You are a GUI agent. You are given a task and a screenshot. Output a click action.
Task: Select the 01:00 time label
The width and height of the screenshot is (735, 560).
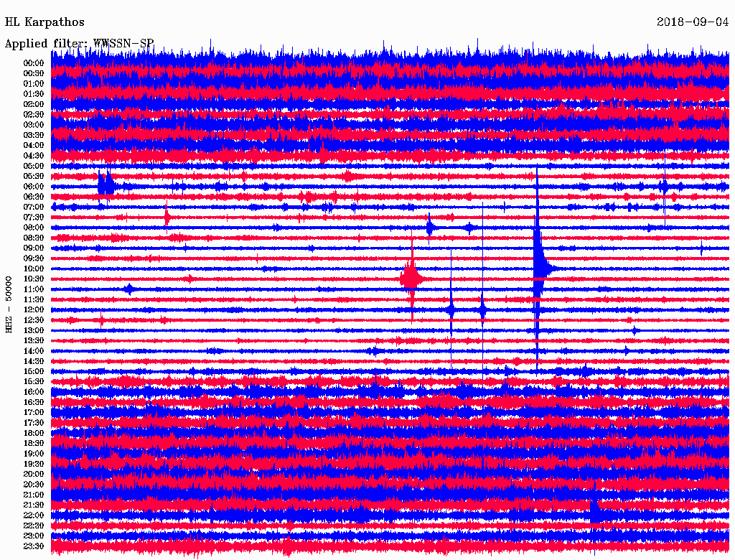pos(34,84)
